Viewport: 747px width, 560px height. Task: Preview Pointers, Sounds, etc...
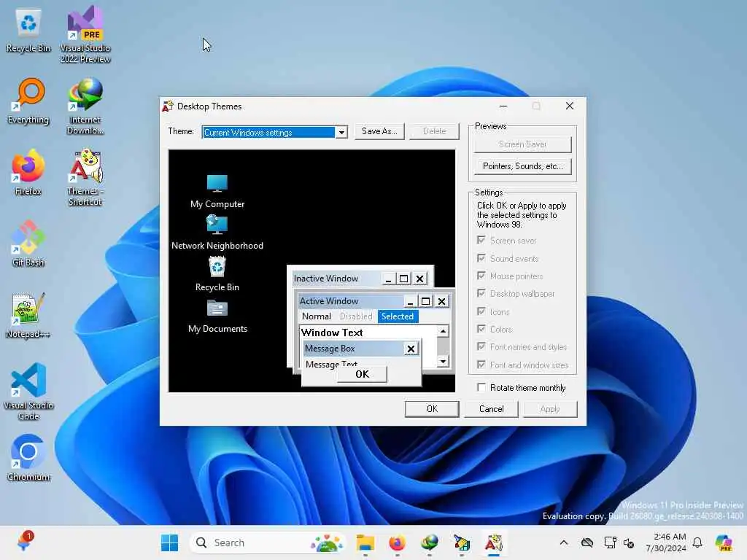tap(522, 166)
